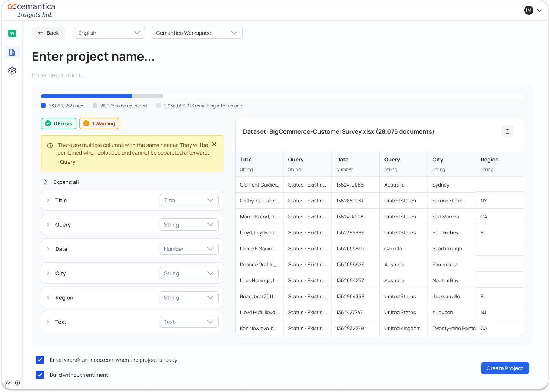
Task: Select the Neutral Bay cell
Action: click(x=452, y=280)
